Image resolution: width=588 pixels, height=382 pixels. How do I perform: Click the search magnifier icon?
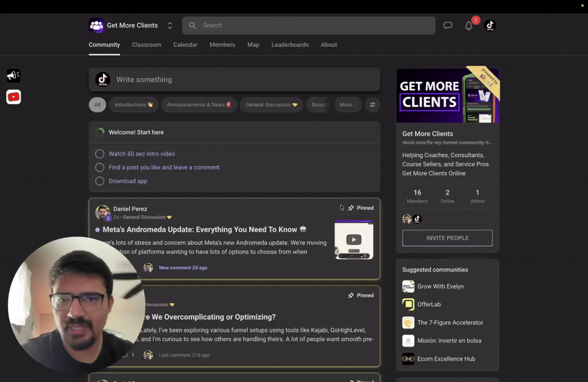click(192, 25)
